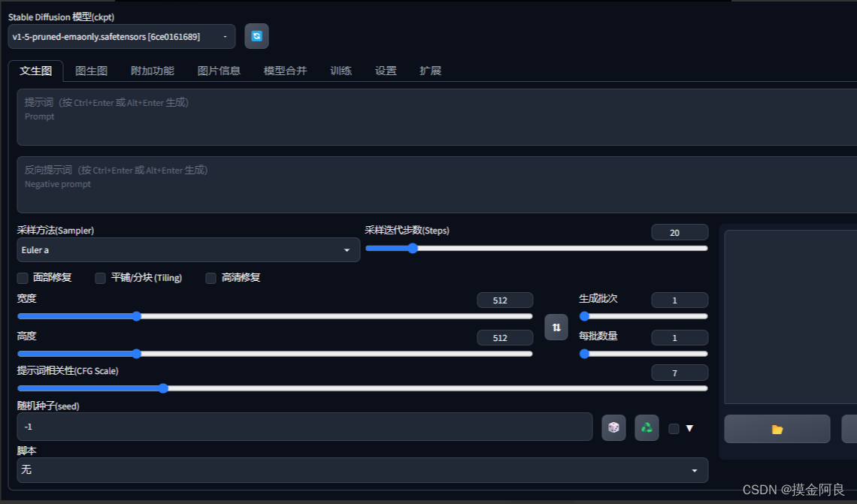The image size is (857, 504).
Task: Enable the 平铺/分块 (Tiling) checkbox
Action: tap(100, 278)
